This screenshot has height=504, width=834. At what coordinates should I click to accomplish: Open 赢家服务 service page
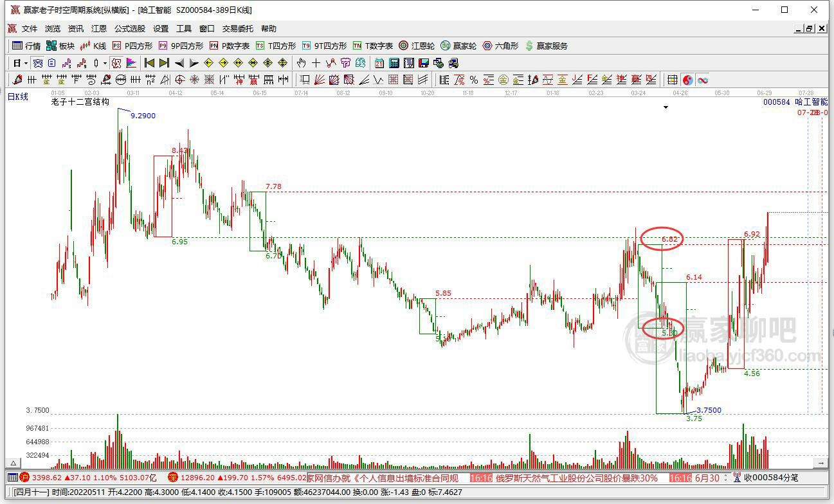[547, 46]
